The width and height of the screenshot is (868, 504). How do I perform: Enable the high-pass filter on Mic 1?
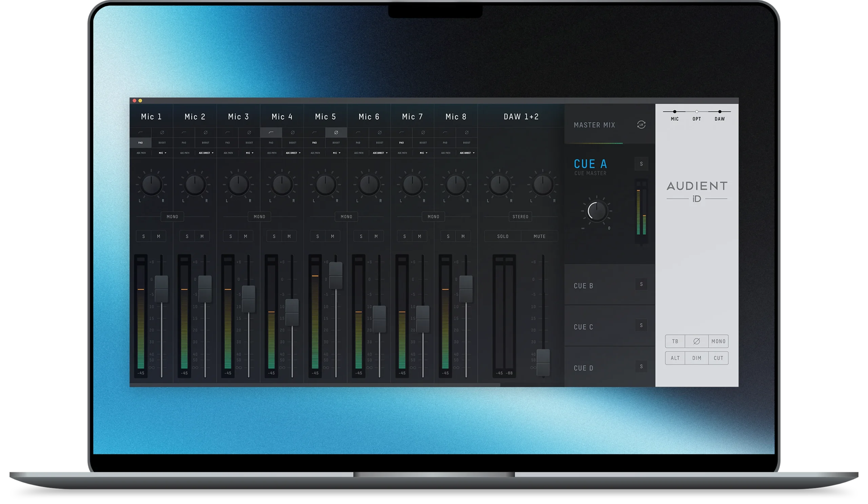(x=141, y=133)
